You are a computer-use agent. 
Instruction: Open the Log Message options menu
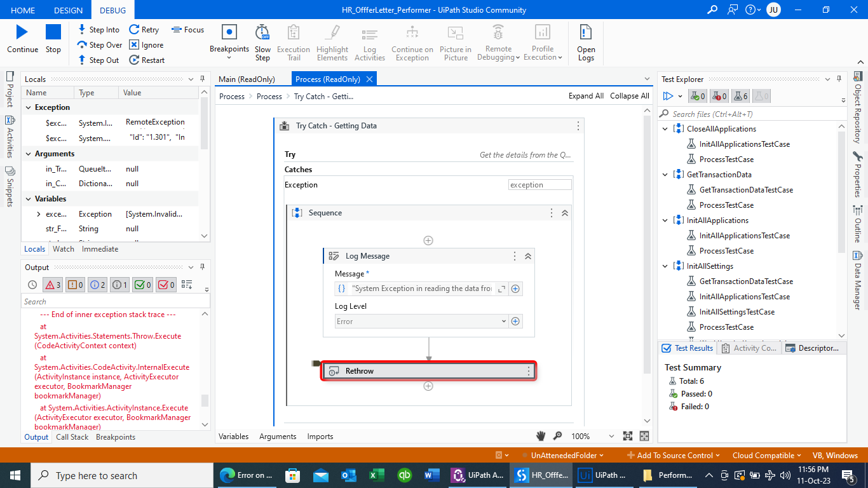coord(515,257)
